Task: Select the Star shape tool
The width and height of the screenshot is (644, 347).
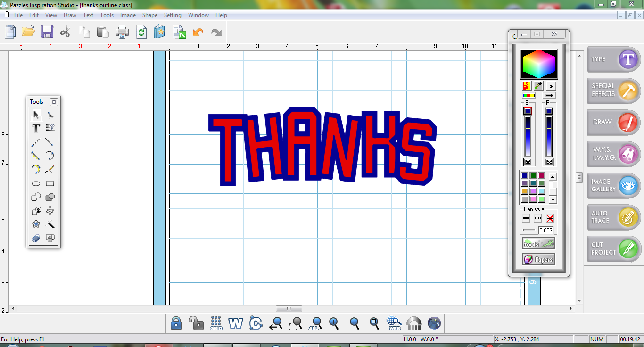Action: (x=36, y=224)
